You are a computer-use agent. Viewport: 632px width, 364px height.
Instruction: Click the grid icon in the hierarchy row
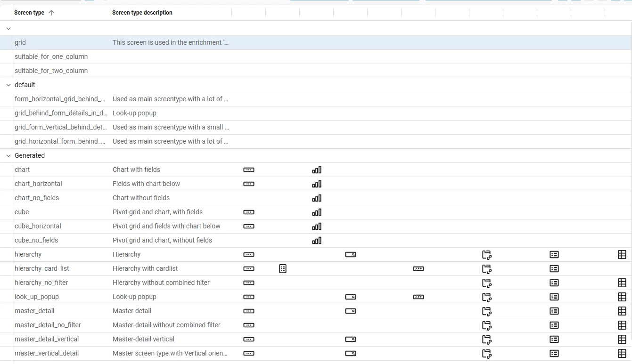tap(622, 255)
